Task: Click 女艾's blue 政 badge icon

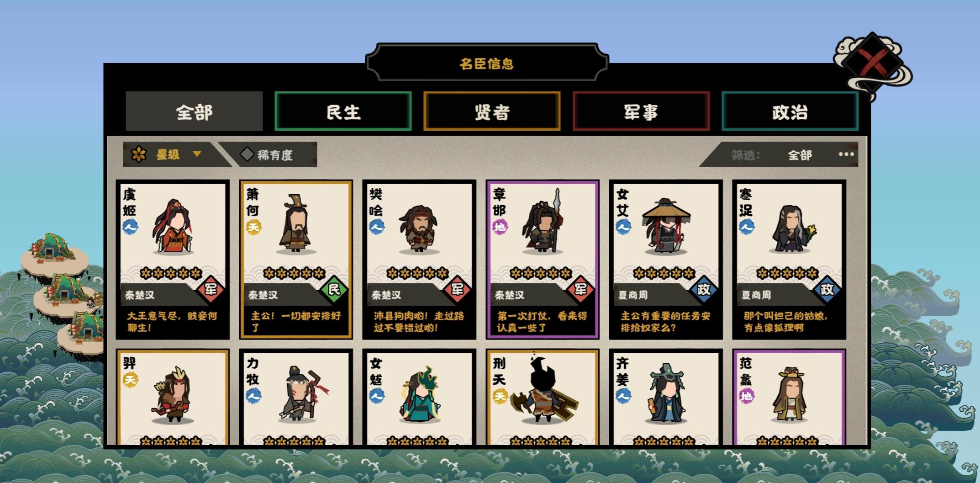Action: point(704,289)
